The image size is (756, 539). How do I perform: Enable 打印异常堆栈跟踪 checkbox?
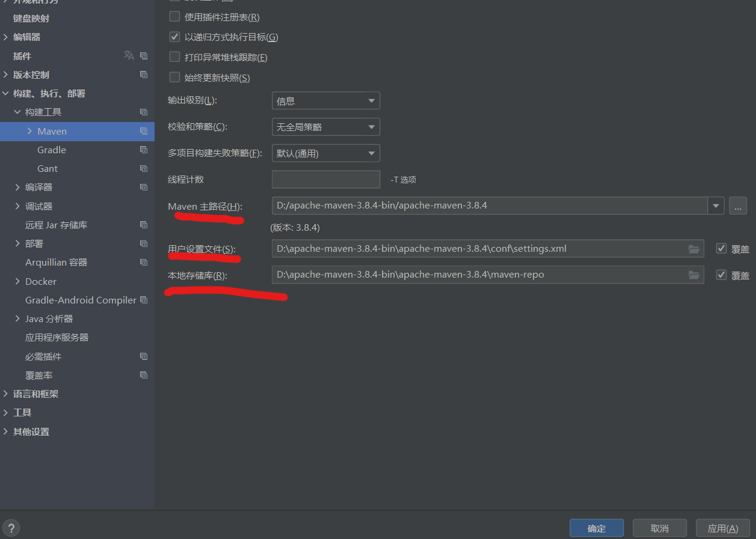[174, 57]
